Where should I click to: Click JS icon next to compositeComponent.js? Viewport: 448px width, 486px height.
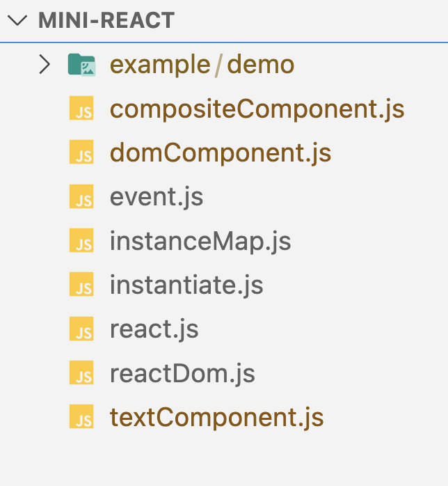click(82, 109)
